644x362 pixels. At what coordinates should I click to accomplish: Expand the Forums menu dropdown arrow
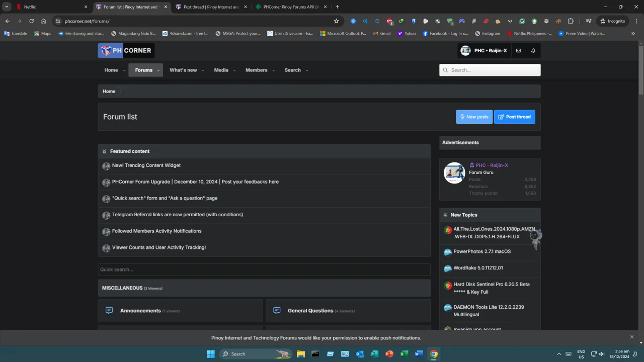coord(158,70)
